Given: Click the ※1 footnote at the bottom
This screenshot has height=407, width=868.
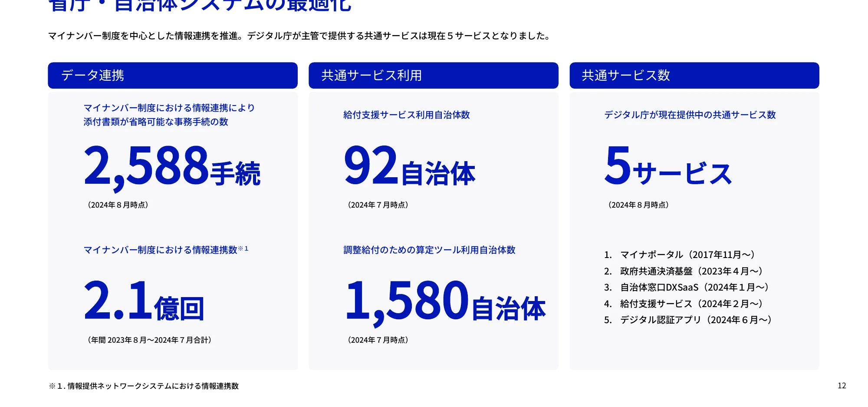Looking at the screenshot, I should [144, 386].
